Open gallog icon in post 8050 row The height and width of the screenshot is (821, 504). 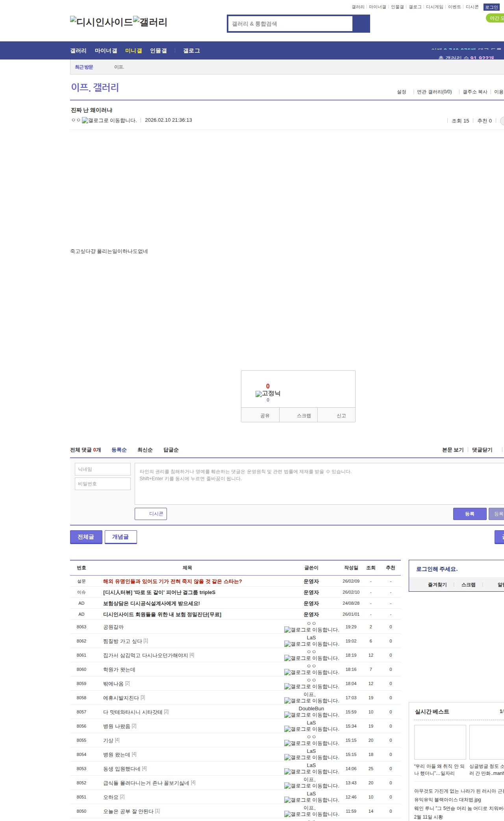pos(312,814)
